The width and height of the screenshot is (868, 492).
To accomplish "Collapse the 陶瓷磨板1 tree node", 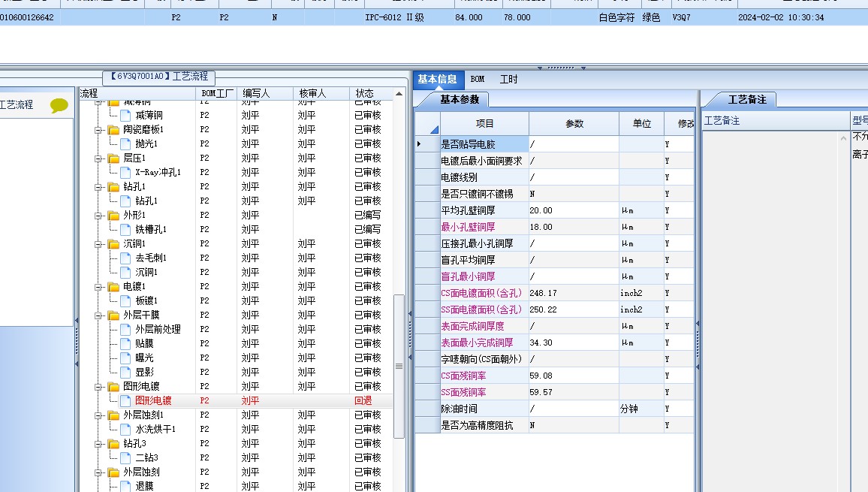I will [98, 130].
